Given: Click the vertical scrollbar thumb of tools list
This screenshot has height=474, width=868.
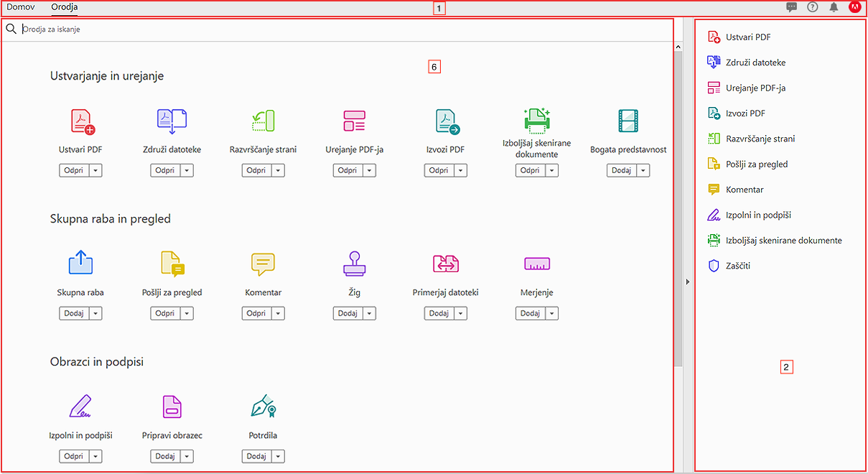Looking at the screenshot, I should [678, 208].
